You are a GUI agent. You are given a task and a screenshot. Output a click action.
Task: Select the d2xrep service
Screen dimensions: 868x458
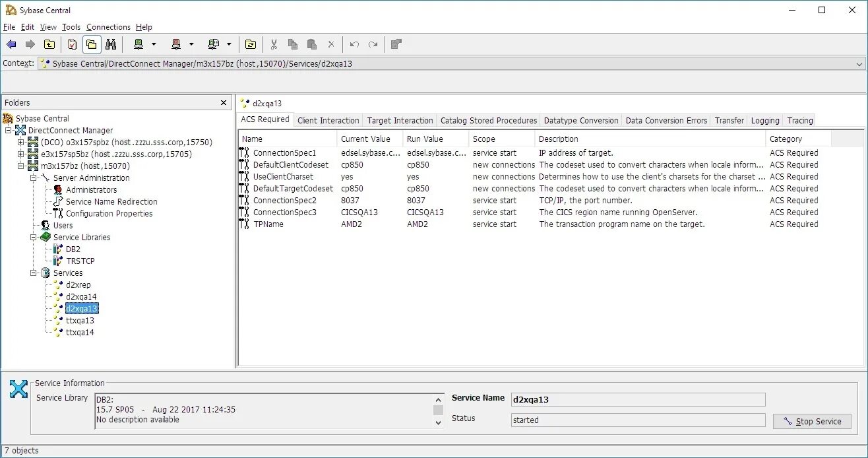point(78,285)
